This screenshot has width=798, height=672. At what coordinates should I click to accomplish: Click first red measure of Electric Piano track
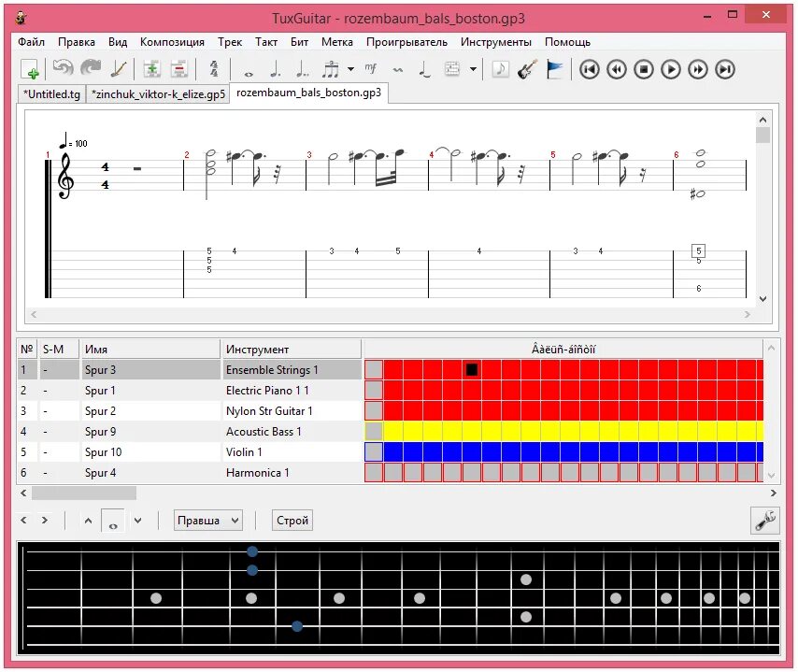coord(393,391)
